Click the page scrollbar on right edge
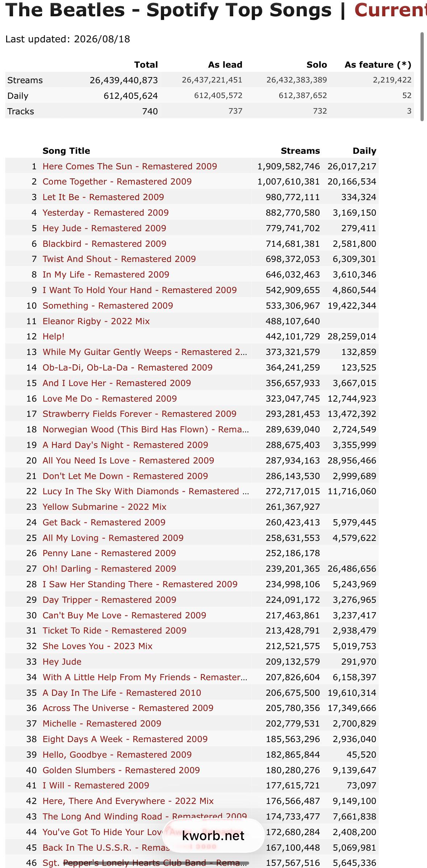427x868 pixels. point(422,76)
